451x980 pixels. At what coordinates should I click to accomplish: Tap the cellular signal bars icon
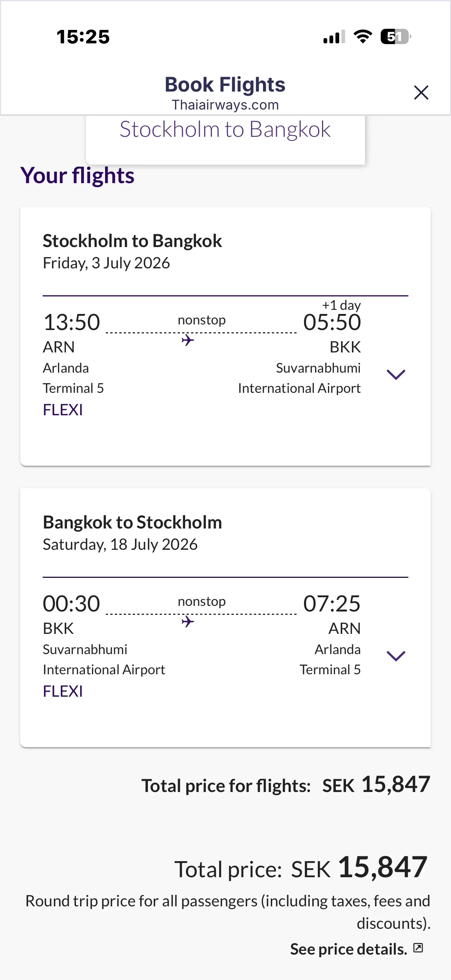[334, 37]
